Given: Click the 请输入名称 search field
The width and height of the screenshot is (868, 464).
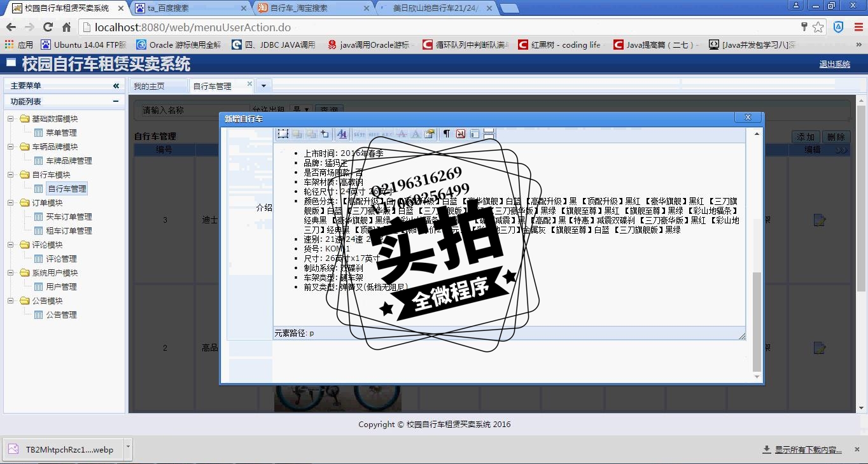Looking at the screenshot, I should [x=195, y=111].
